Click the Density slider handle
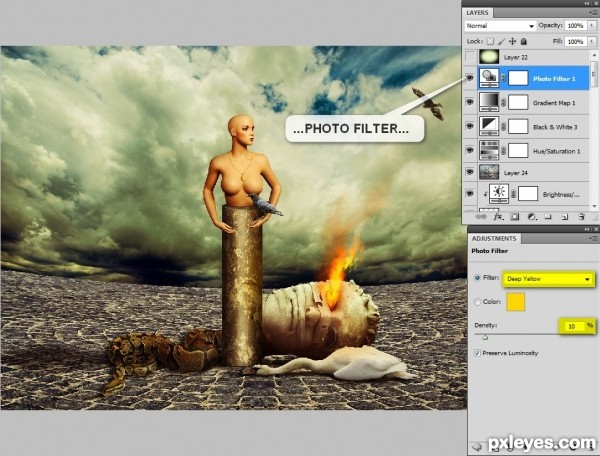Image resolution: width=600 pixels, height=456 pixels. tap(485, 337)
